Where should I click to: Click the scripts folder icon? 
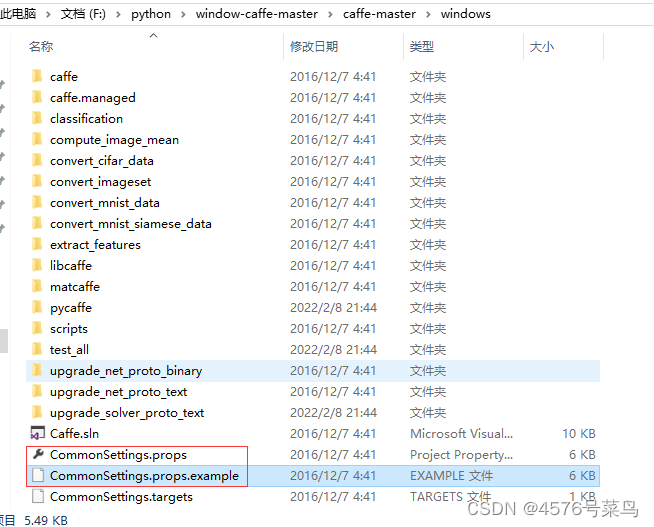37,329
